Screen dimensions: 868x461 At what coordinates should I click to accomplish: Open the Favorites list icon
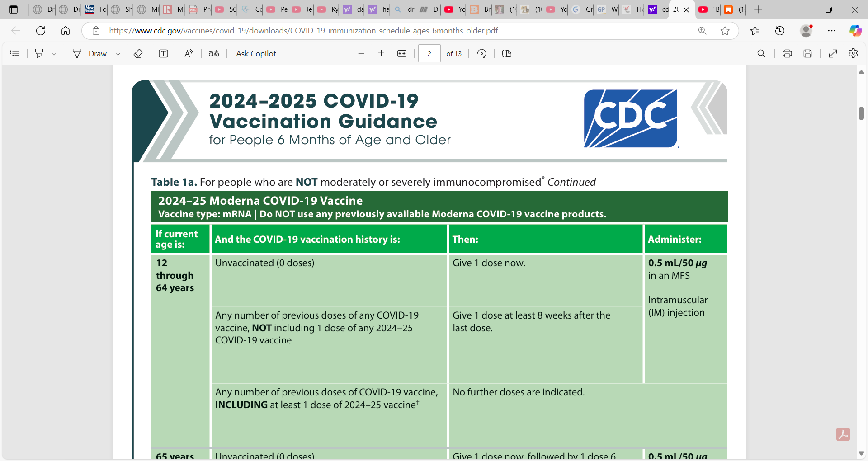[x=755, y=31]
